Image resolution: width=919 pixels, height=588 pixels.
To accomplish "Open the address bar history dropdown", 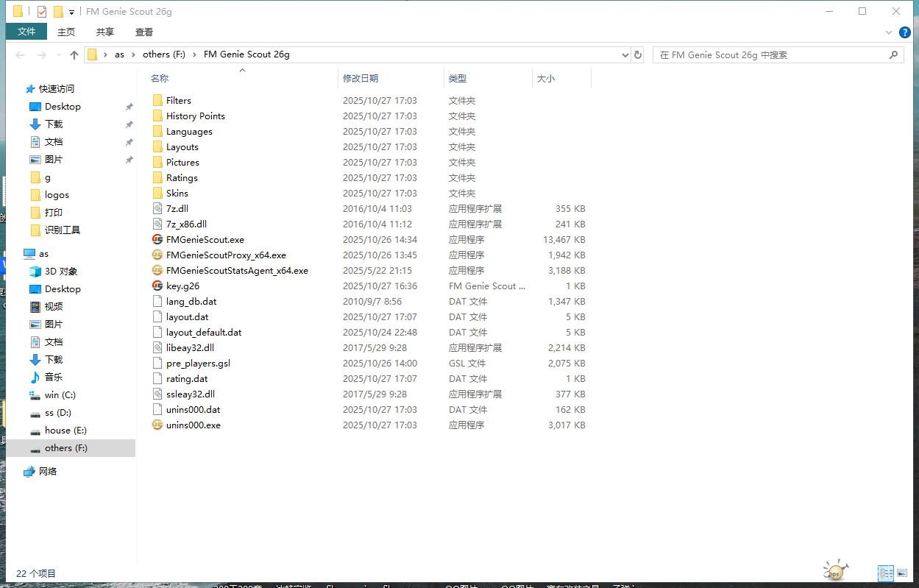I will pos(625,55).
